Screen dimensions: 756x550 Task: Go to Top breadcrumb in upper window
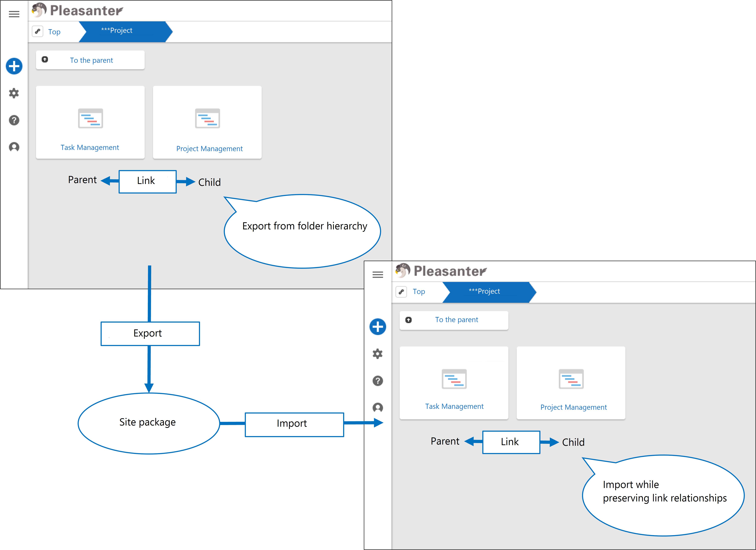click(54, 32)
